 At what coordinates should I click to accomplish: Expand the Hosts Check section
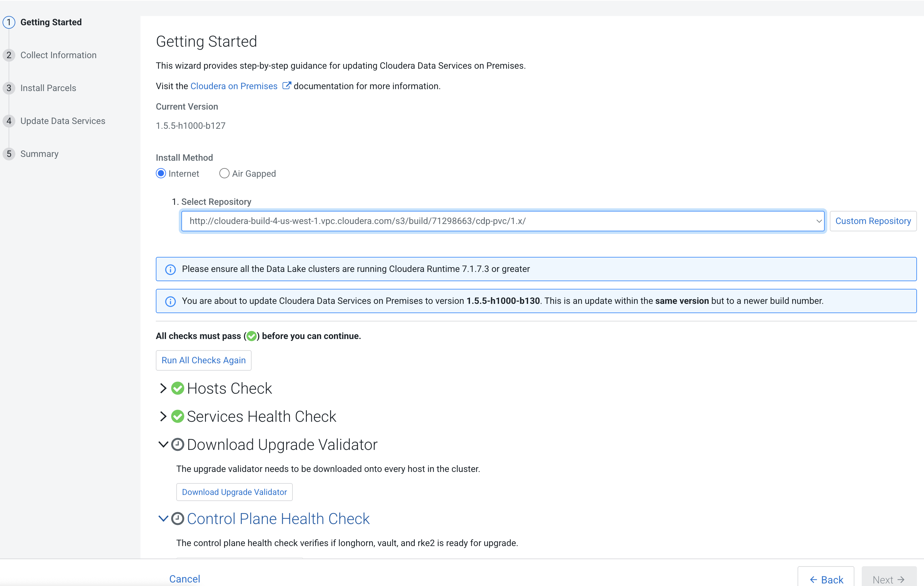[163, 388]
